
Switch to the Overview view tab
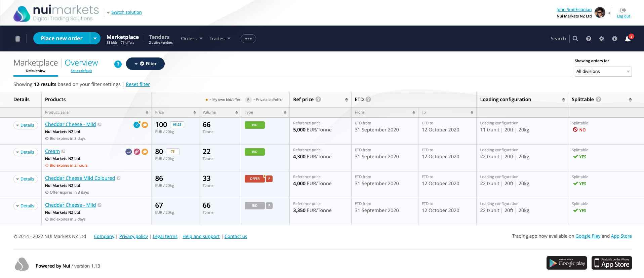point(81,63)
